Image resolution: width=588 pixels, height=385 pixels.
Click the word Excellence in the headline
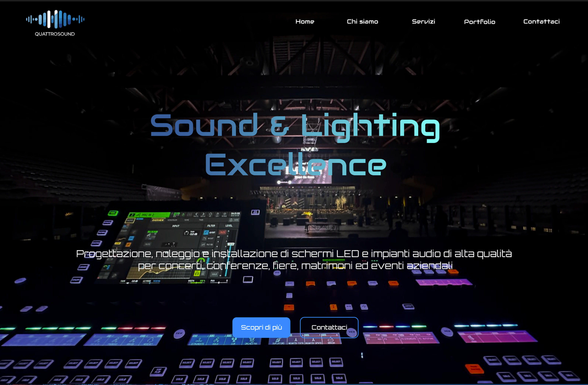(x=296, y=164)
